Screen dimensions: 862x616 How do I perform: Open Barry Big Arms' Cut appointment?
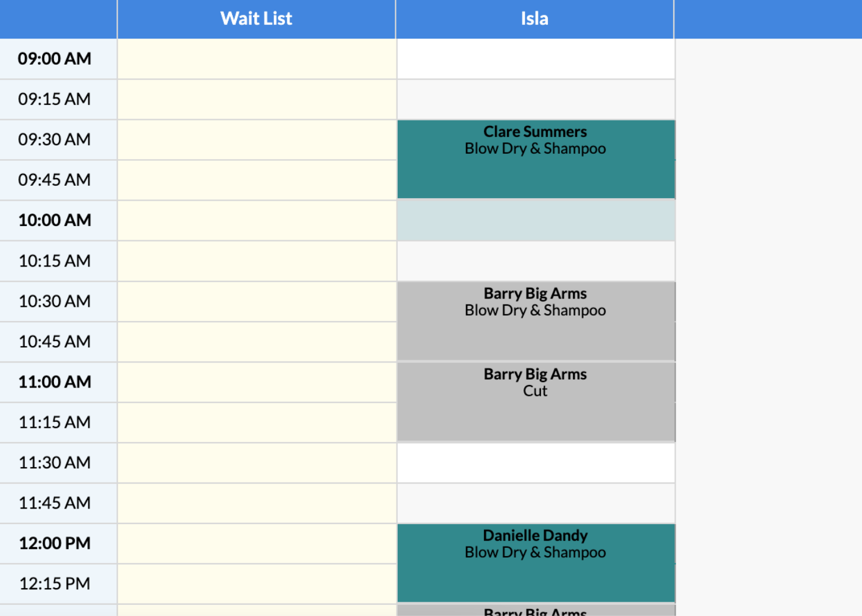click(x=534, y=401)
